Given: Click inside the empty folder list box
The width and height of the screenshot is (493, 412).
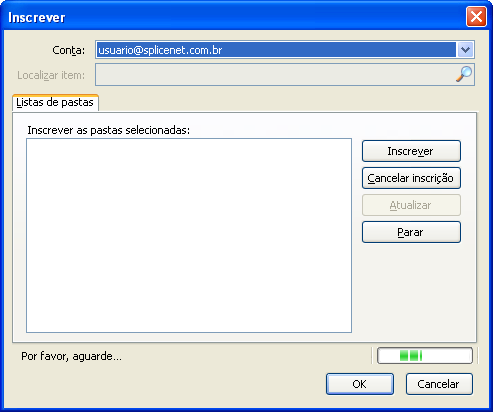Looking at the screenshot, I should coord(189,235).
